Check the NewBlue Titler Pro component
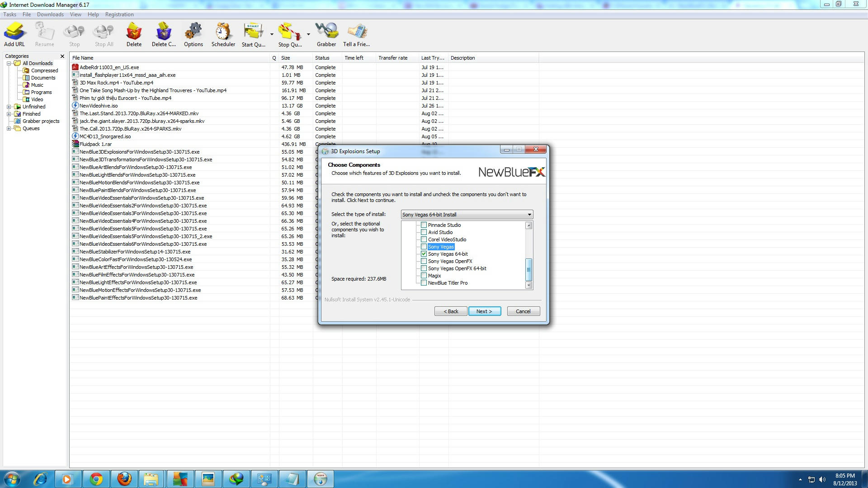Image resolution: width=868 pixels, height=488 pixels. point(424,283)
